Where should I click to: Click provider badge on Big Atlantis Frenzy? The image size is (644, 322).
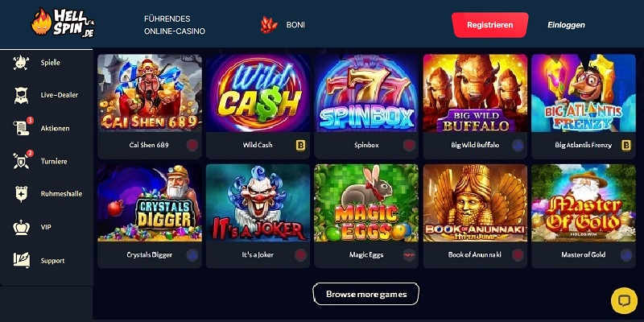[x=626, y=145]
